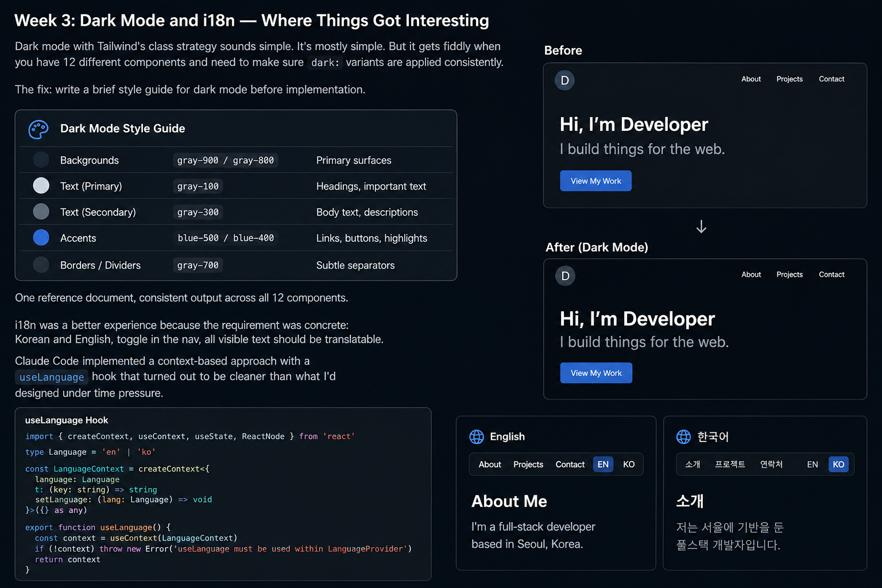Click the import createContext code line
The width and height of the screenshot is (882, 588).
190,436
